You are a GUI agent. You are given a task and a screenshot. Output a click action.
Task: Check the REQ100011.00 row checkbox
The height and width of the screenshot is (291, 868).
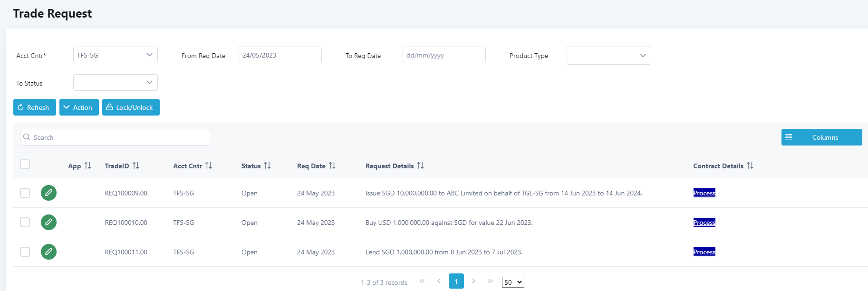pyautogui.click(x=25, y=252)
